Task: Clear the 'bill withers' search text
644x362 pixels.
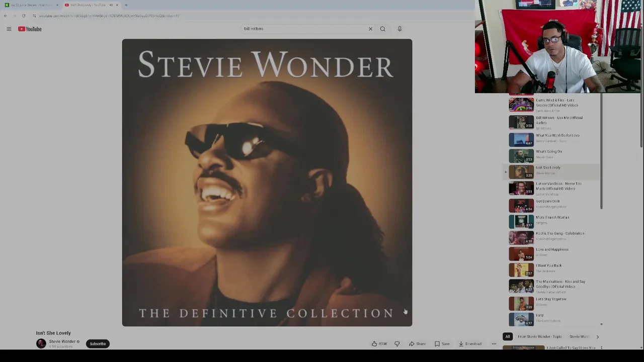Action: coord(370,29)
